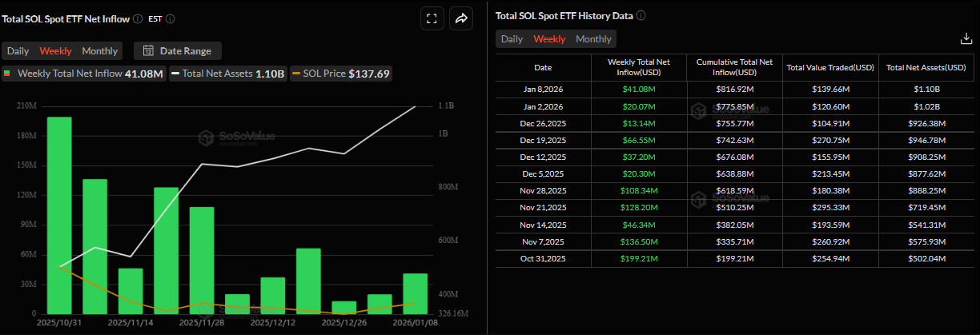
Task: Switch chart to Monthly view
Action: [x=99, y=51]
